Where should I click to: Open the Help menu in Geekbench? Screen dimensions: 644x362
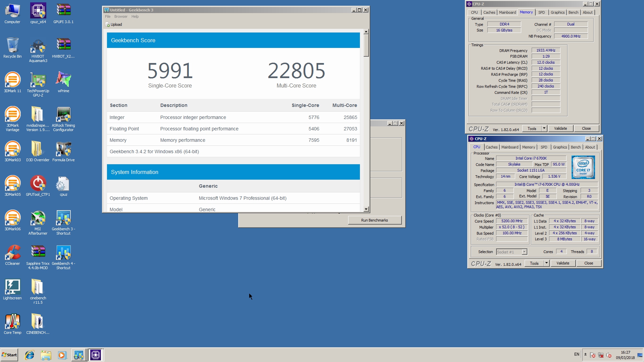tap(135, 16)
